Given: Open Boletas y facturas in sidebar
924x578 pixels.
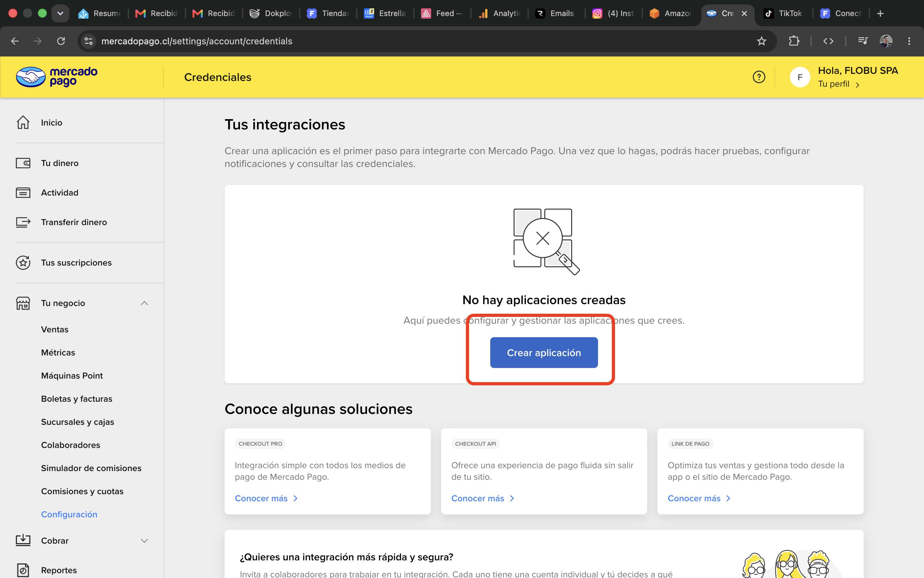Looking at the screenshot, I should tap(77, 399).
